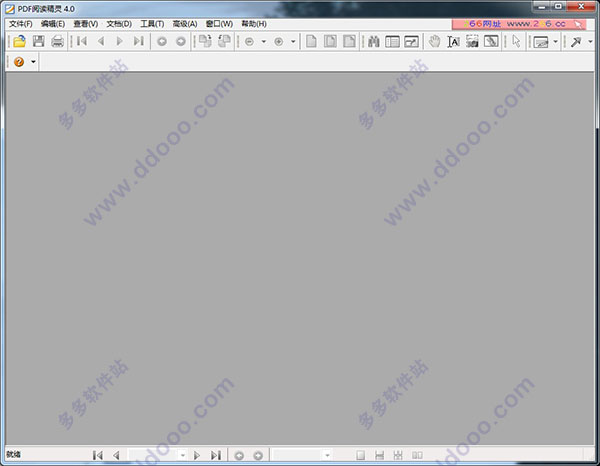Go to last page in status bar

pyautogui.click(x=216, y=455)
